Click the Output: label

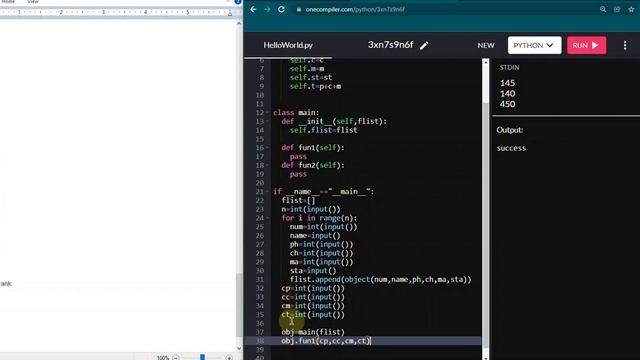[x=509, y=130]
